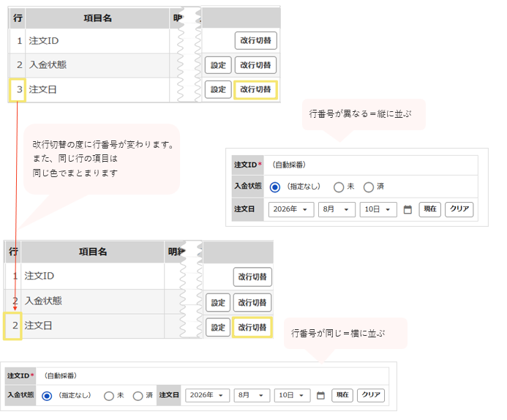The height and width of the screenshot is (420, 507).
Task: Click callout text 行番号が同じ＝横に並ぶ
Action: coord(338,333)
